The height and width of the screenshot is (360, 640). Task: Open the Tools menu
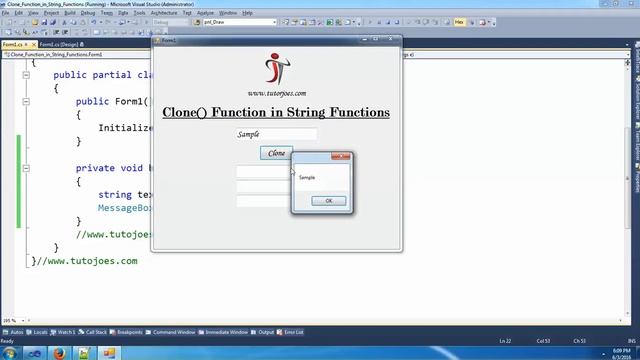tap(140, 13)
